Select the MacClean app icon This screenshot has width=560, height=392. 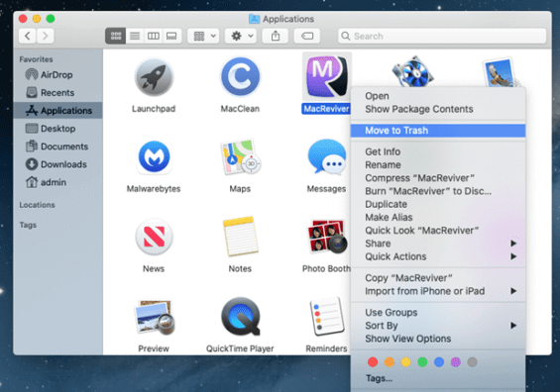(241, 76)
